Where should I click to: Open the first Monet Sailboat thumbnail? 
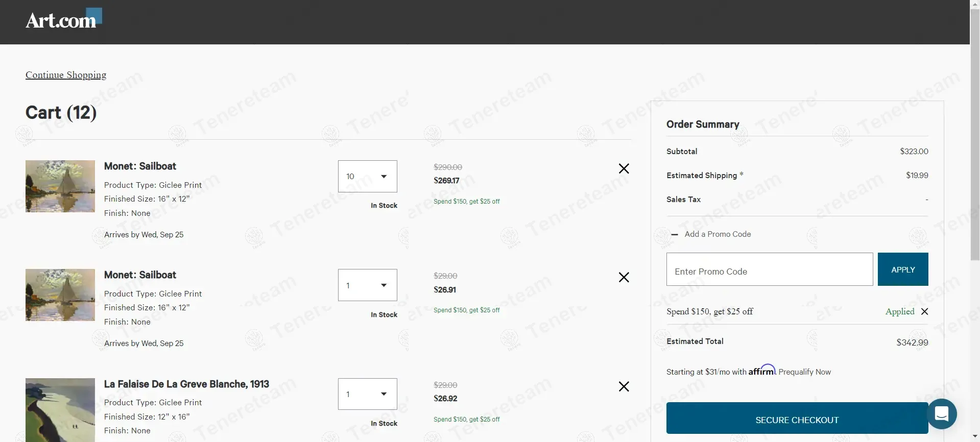60,186
